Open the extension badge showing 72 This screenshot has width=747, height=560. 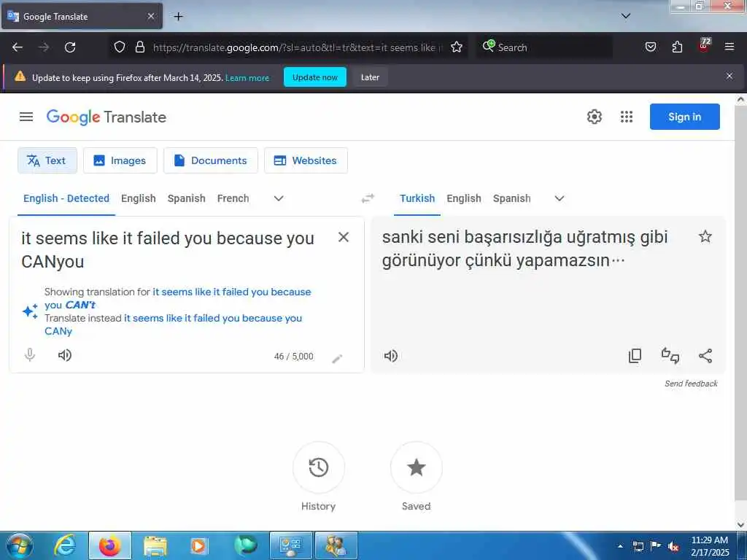click(x=704, y=45)
